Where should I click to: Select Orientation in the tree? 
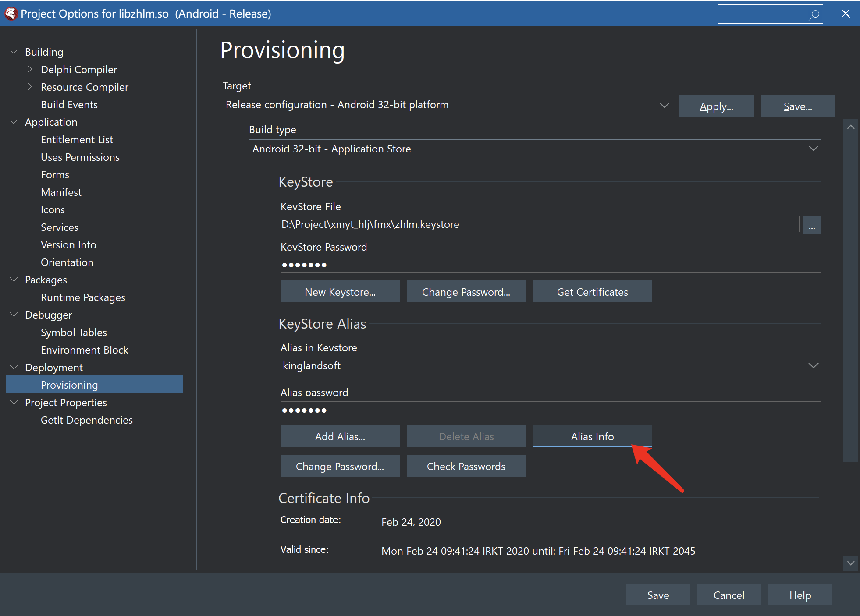click(x=67, y=262)
